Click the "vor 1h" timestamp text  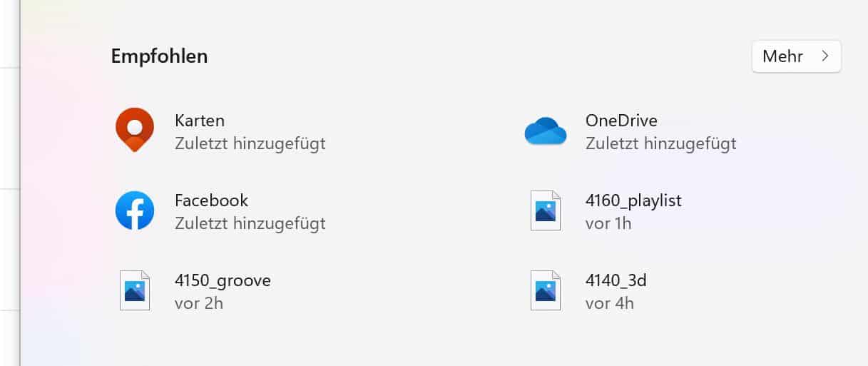point(608,223)
